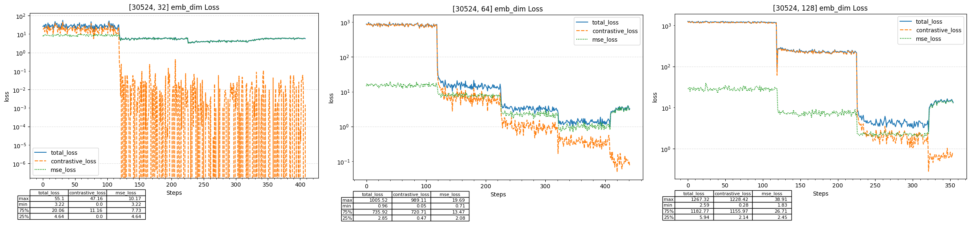Screen dimensions: 980x236
Task: Click the '0.47' table cell
Action: 411,218
